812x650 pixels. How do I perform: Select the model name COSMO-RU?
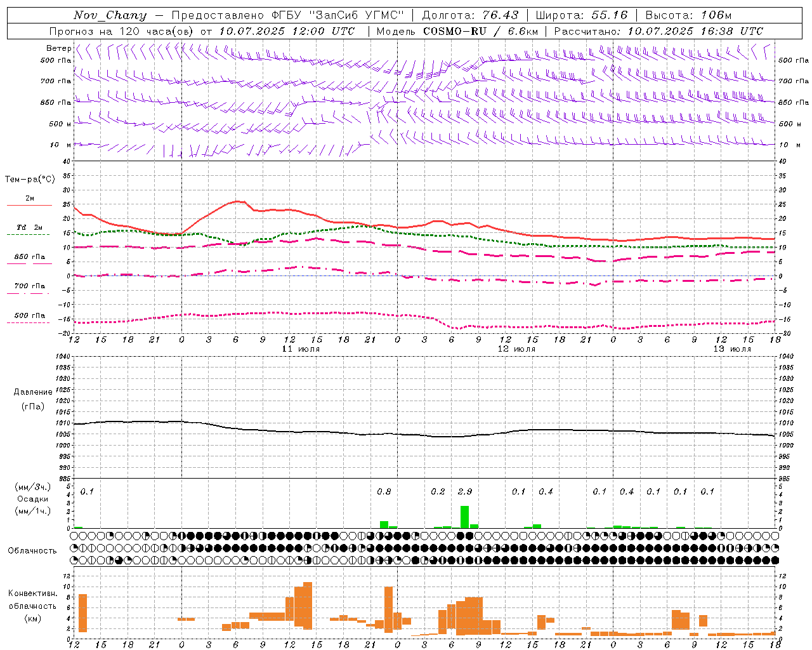[x=455, y=31]
